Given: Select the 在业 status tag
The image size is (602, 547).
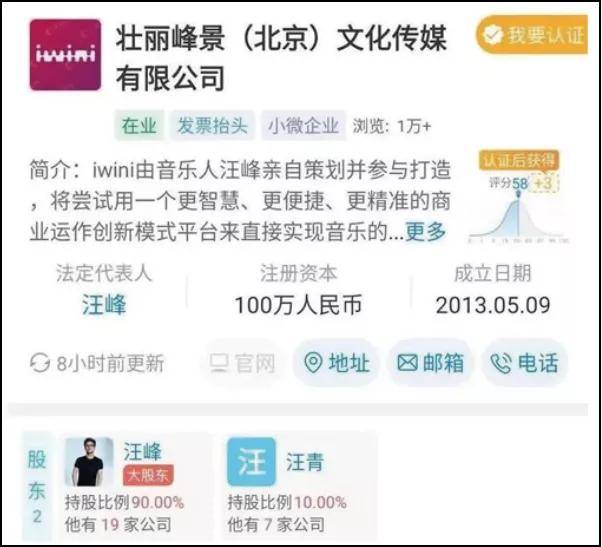Looking at the screenshot, I should coord(139,126).
